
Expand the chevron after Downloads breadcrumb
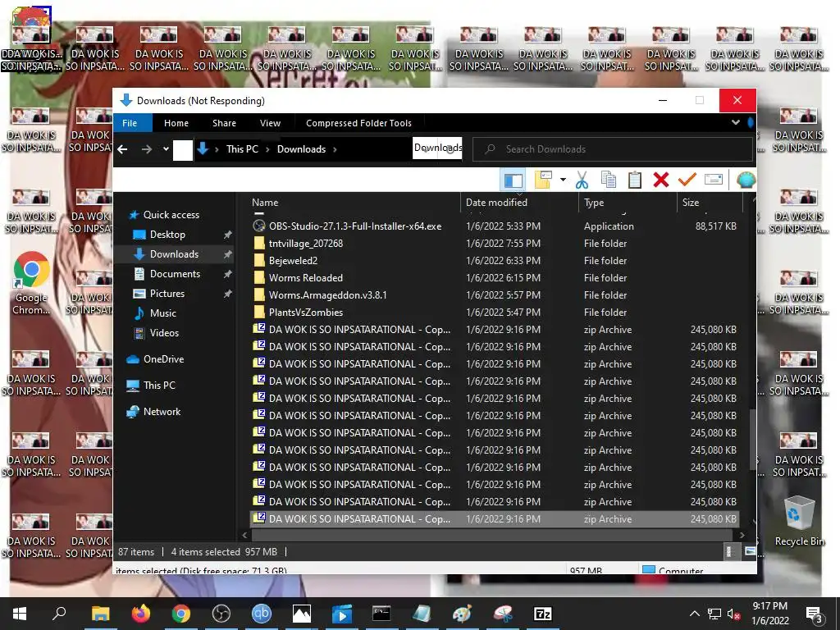[335, 149]
